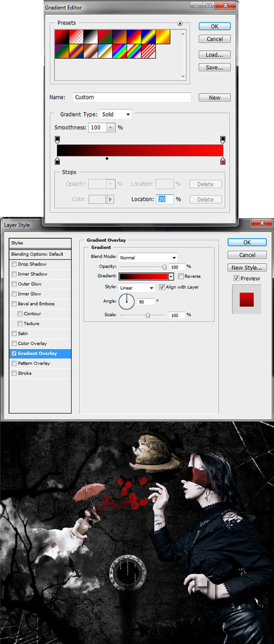Screen dimensions: 274x644
Task: Open the Presets flyout menu arrow
Action: pyautogui.click(x=180, y=23)
